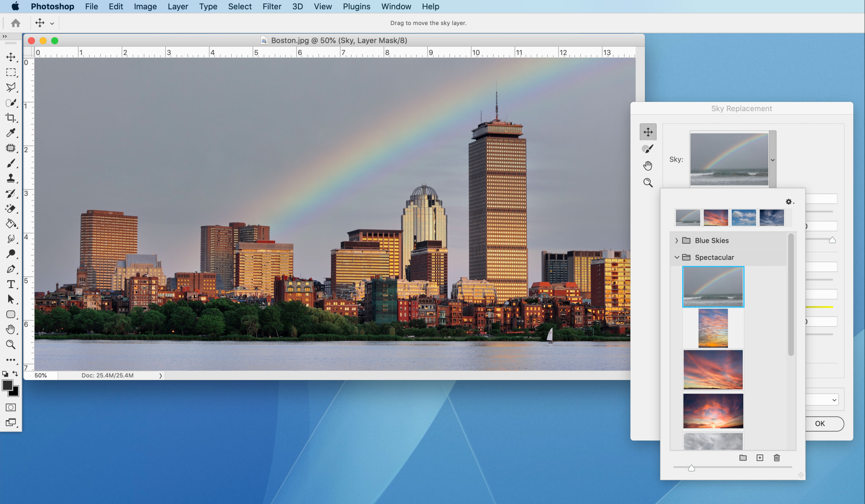Click the 50% zoom level field
The width and height of the screenshot is (865, 504).
(41, 376)
